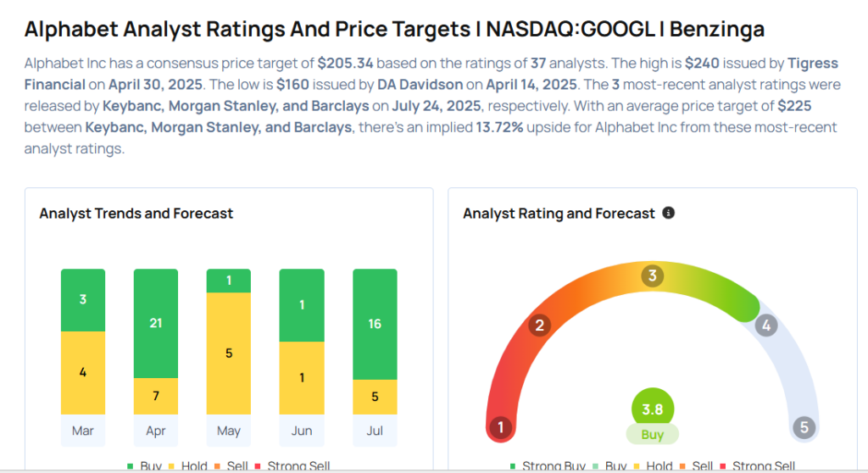868x473 pixels.
Task: Click the info icon beside Analyst Rating and Forecast
Action: click(669, 213)
